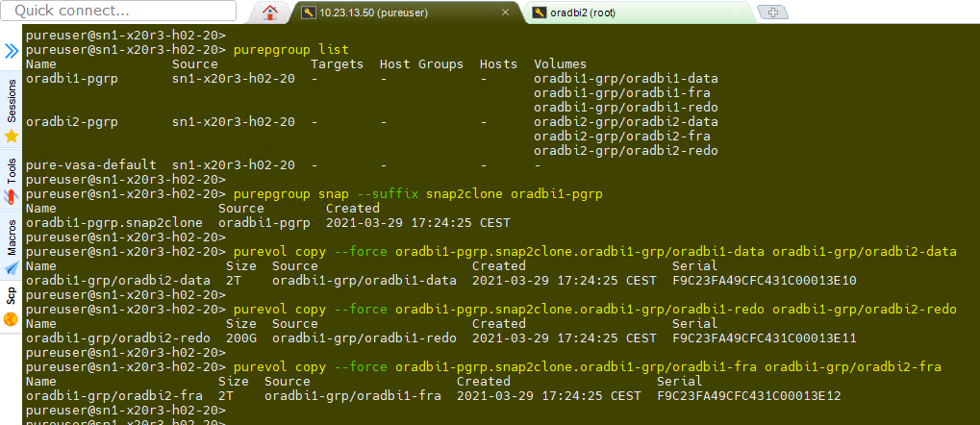Open the Scp sidebar panel
Screen dimensions: 980x425
(12, 306)
